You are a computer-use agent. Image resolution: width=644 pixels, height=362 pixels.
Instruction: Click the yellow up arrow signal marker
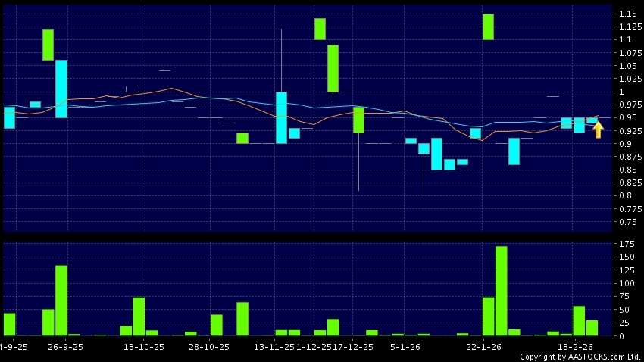(x=598, y=130)
